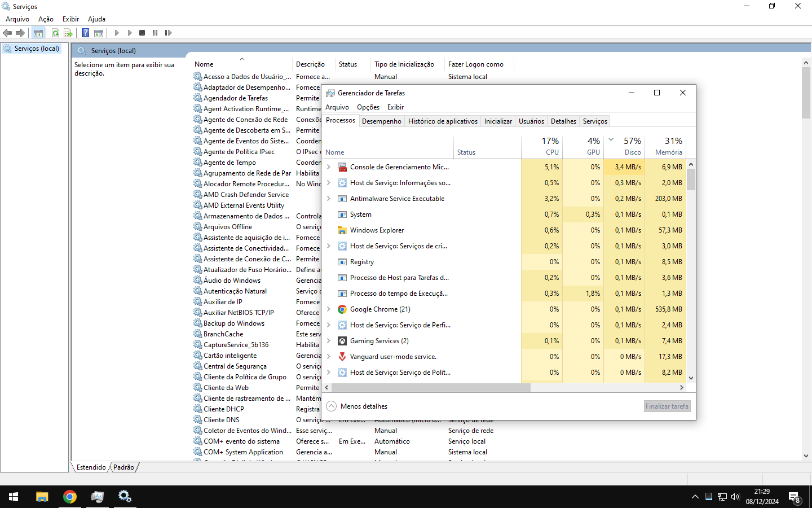This screenshot has height=508, width=812.
Task: Click the Registry process icon
Action: click(342, 262)
